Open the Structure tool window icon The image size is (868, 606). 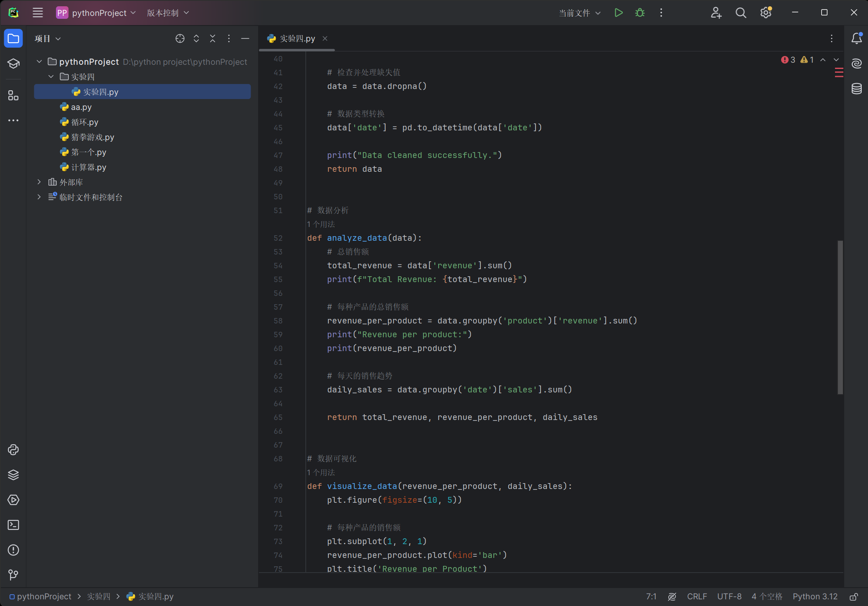click(13, 95)
